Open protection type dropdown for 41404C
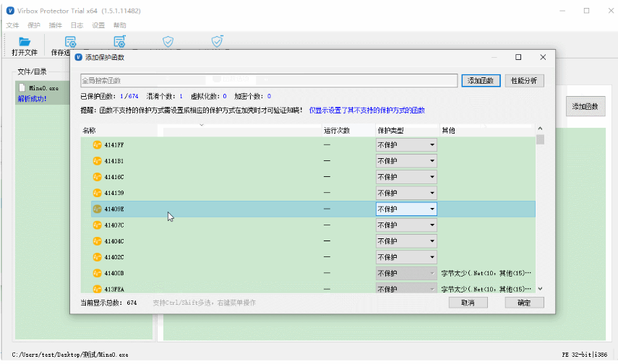 [x=406, y=241]
